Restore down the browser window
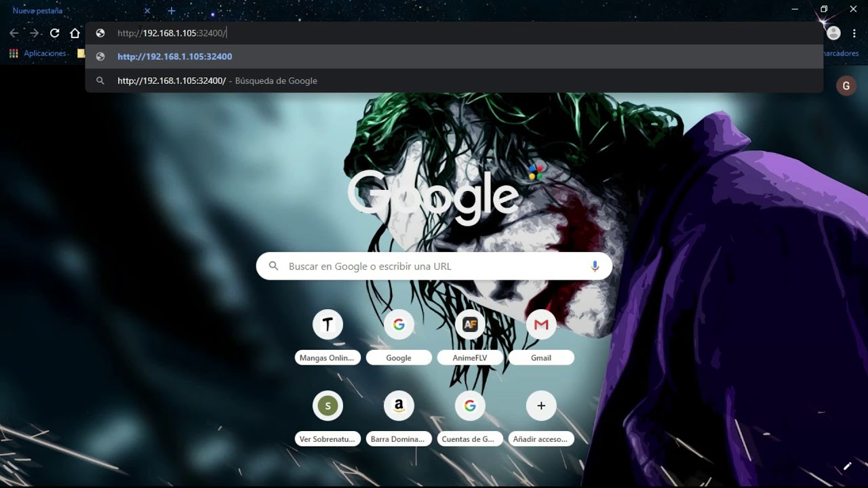Viewport: 868px width, 488px height. (824, 9)
